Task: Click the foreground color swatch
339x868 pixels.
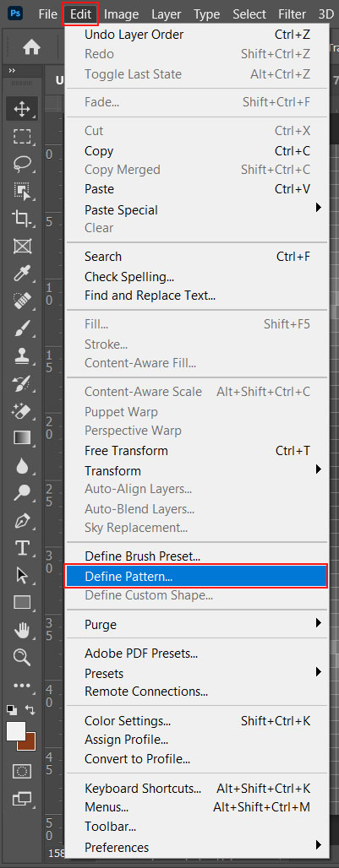Action: tap(16, 730)
